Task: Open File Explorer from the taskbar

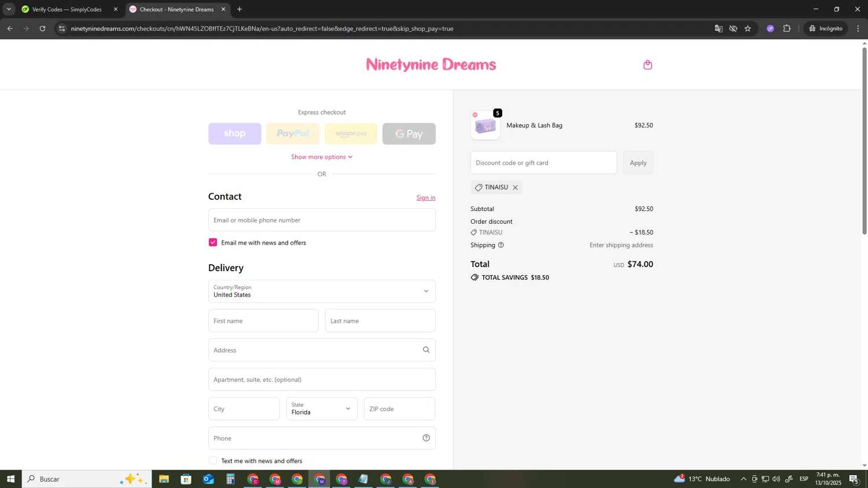Action: (x=164, y=479)
